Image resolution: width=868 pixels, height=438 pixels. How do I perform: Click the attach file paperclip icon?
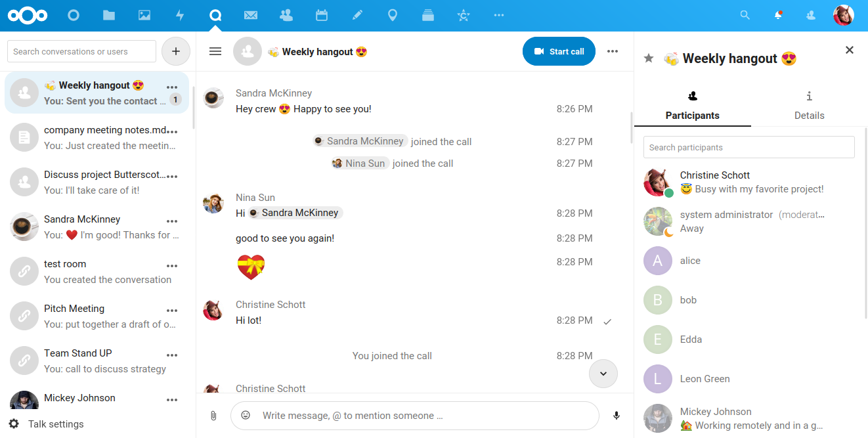point(213,416)
